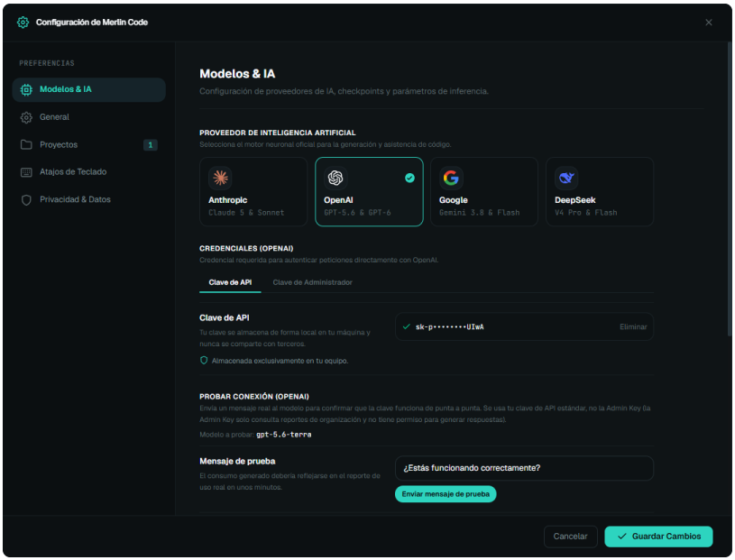The width and height of the screenshot is (735, 560).
Task: Click the PREFERENCIAS sidebar heading
Action: tap(47, 63)
